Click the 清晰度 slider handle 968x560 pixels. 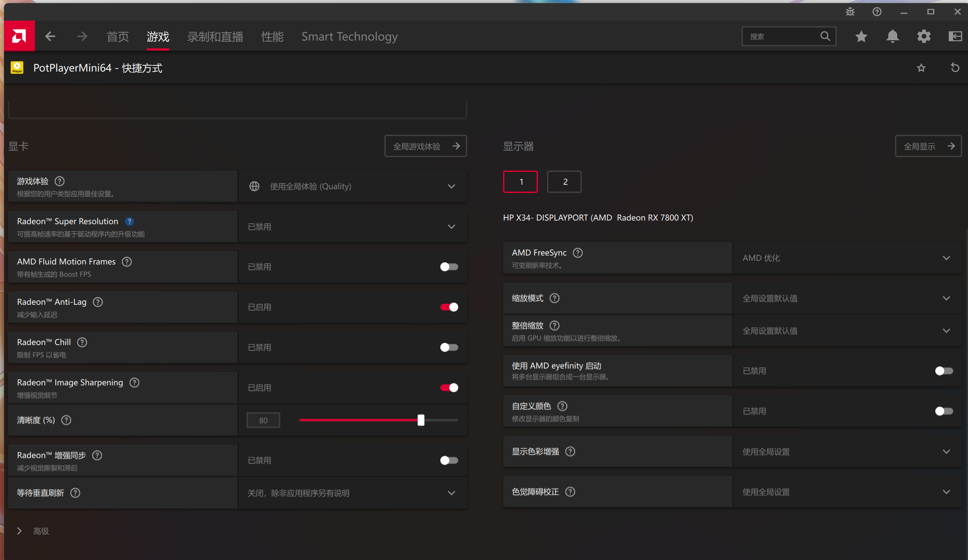pyautogui.click(x=421, y=420)
